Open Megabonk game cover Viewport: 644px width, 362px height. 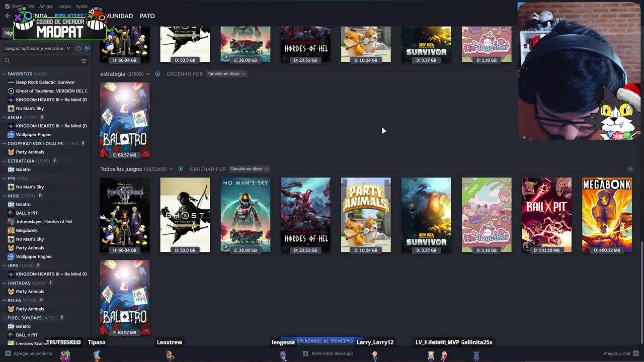click(607, 215)
